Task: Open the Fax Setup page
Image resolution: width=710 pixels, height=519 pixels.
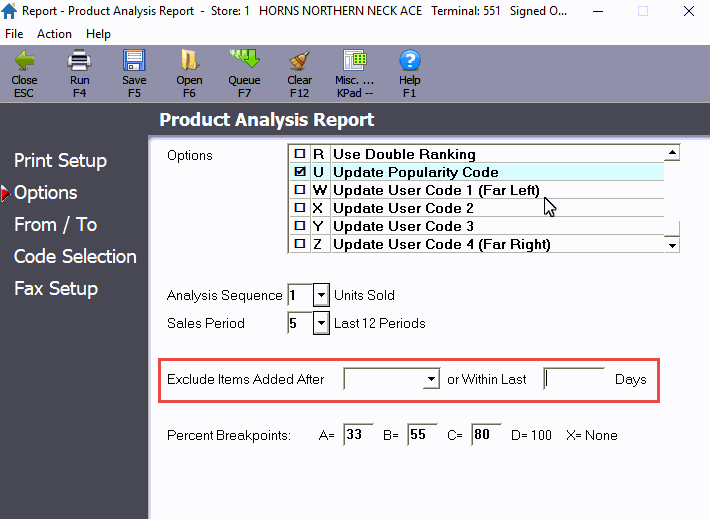Action: (x=56, y=288)
